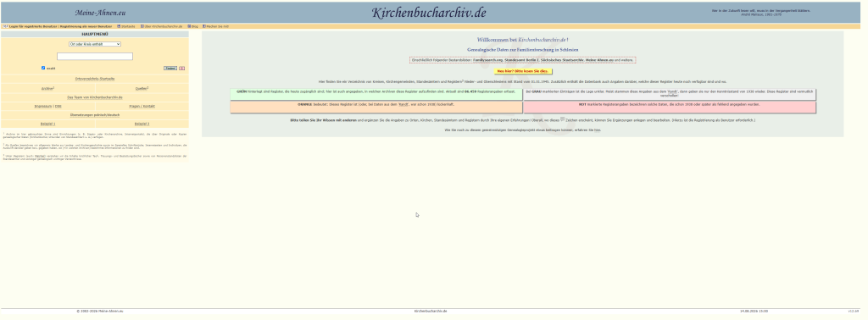868x320 pixels.
Task: Click the login key icon in top bar
Action: [x=5, y=26]
